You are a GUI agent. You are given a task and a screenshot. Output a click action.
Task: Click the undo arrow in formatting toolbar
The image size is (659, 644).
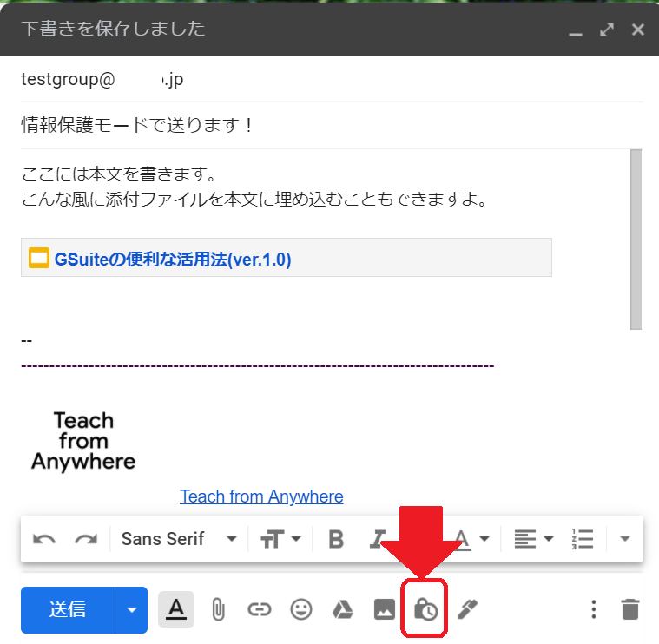coord(44,539)
